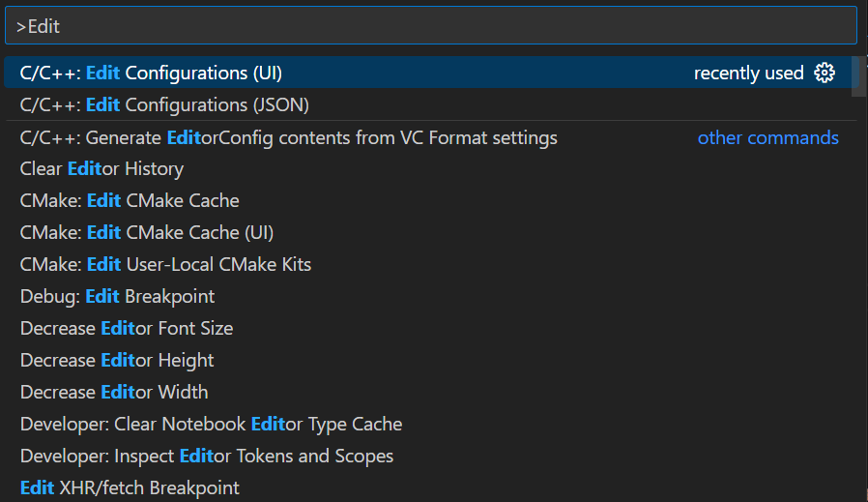Select Decrease Editor Width command
Screen dimensions: 868x502
[114, 392]
